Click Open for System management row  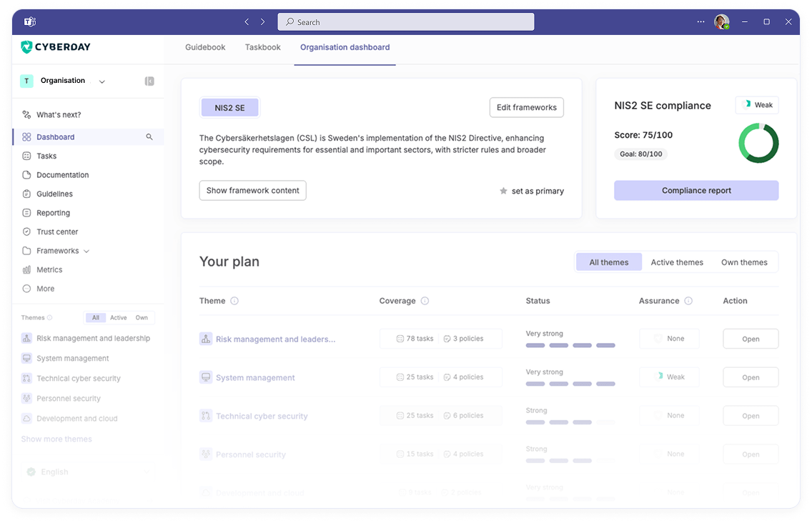(751, 377)
